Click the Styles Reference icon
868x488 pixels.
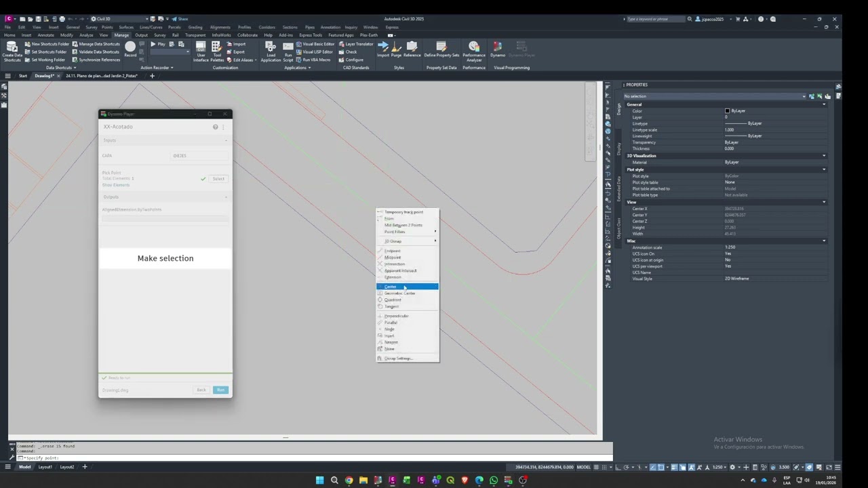pos(412,49)
